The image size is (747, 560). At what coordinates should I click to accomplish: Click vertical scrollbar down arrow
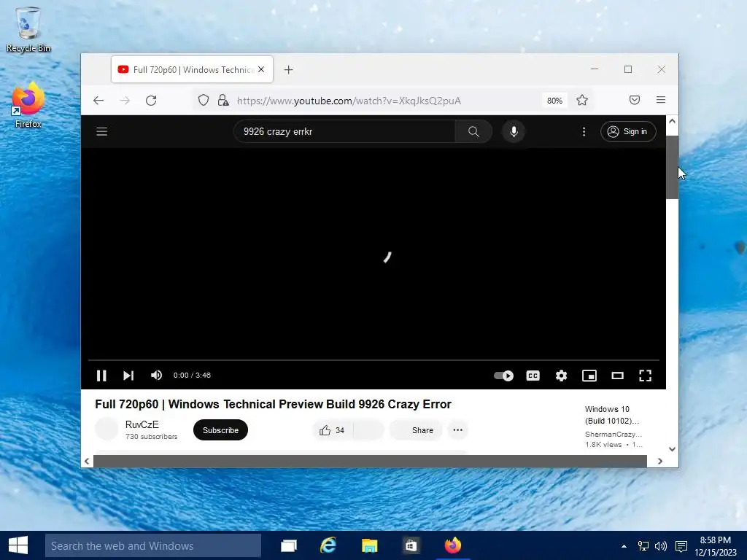tap(672, 449)
